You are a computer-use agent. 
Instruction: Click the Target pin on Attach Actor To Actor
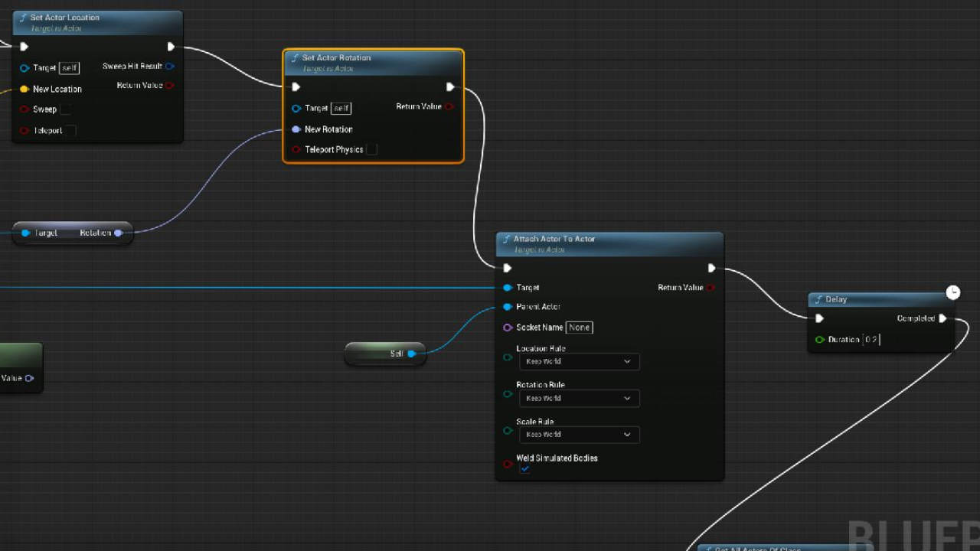507,288
